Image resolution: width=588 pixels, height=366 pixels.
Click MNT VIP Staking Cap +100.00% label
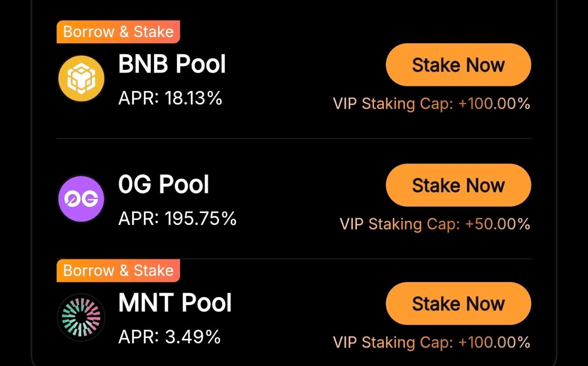pyautogui.click(x=431, y=342)
